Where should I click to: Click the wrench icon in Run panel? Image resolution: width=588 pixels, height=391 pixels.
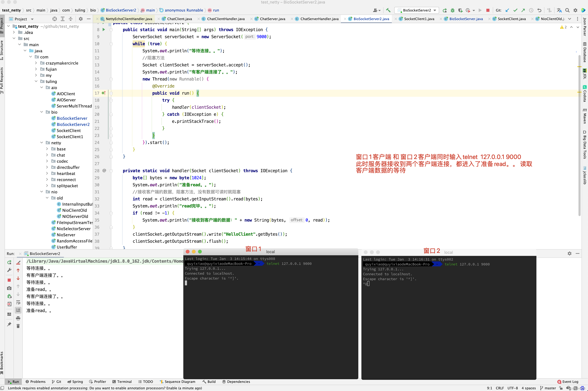[x=9, y=270]
